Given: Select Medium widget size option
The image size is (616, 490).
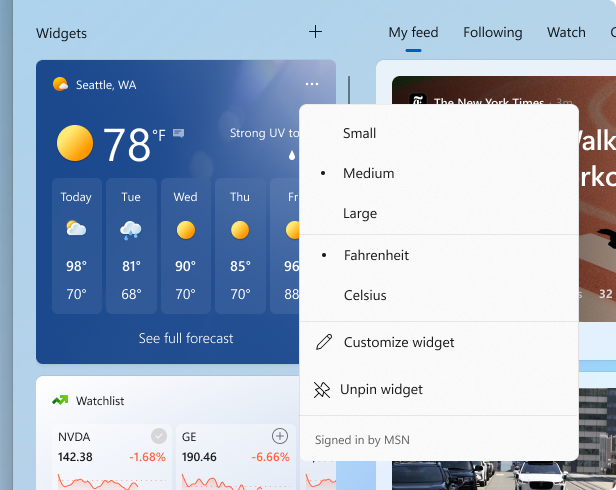Looking at the screenshot, I should point(368,173).
